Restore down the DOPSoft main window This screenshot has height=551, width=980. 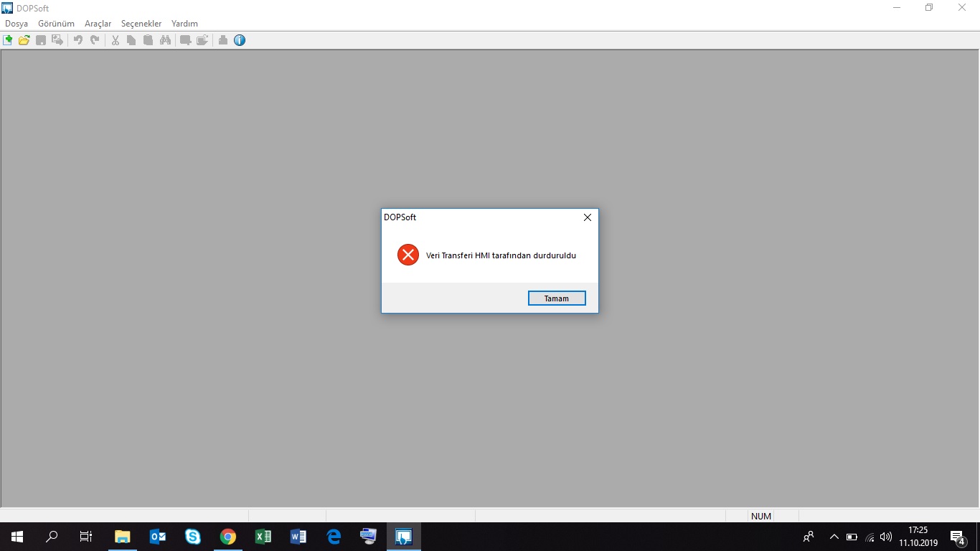pos(929,8)
